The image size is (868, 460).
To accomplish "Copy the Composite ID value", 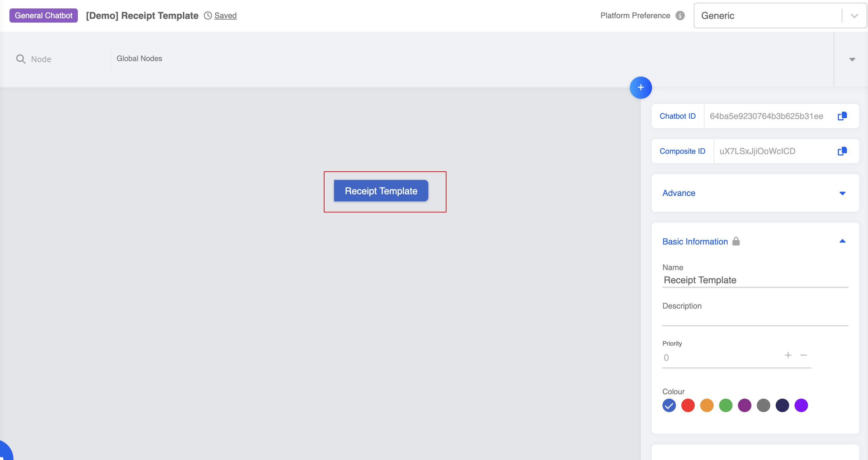I will coord(842,151).
